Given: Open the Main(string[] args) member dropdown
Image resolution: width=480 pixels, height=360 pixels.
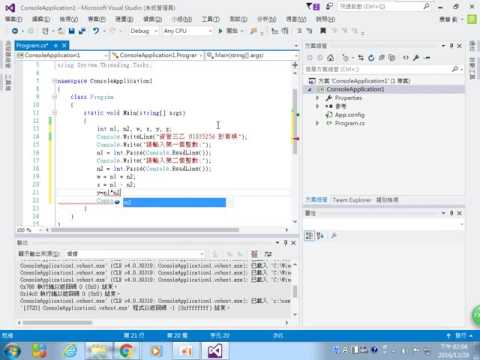Looking at the screenshot, I should click(x=252, y=55).
